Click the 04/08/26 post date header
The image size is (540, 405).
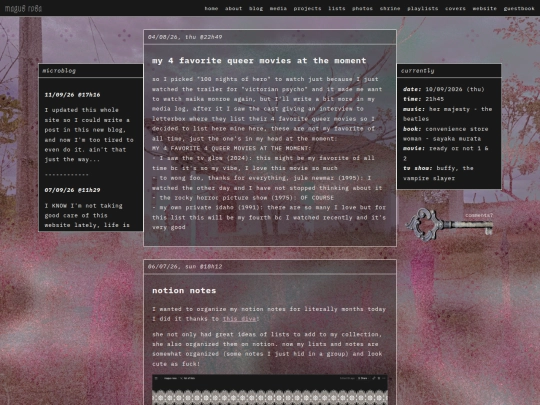click(x=185, y=37)
